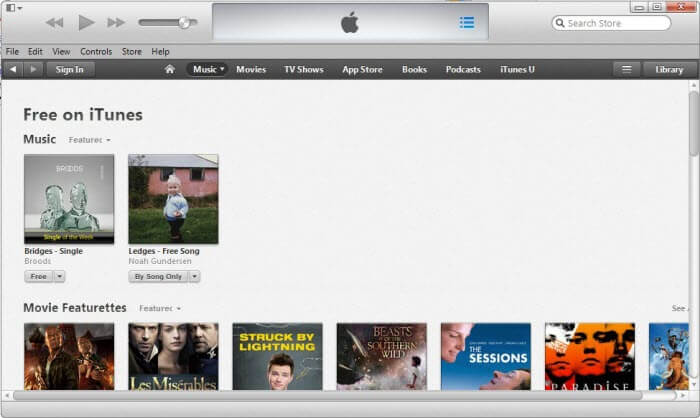This screenshot has height=418, width=700.
Task: Switch to the Movies tab
Action: [x=251, y=69]
